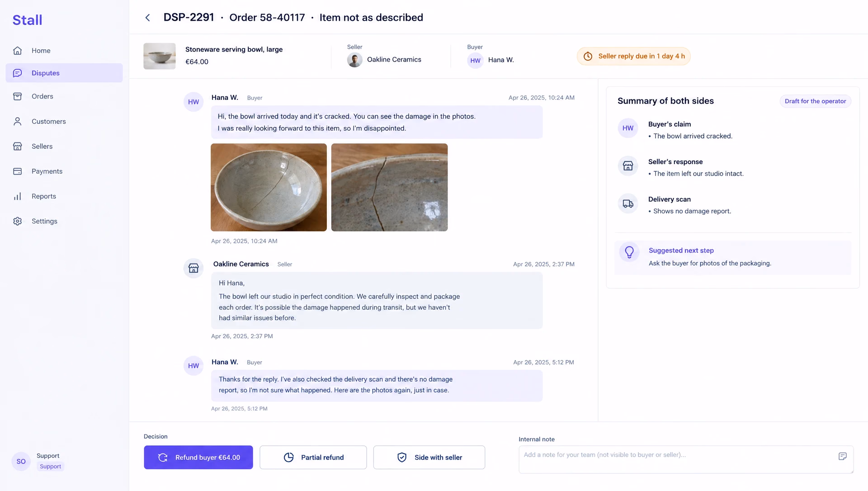Click the Suggested next step heading
The image size is (868, 491).
click(x=681, y=250)
